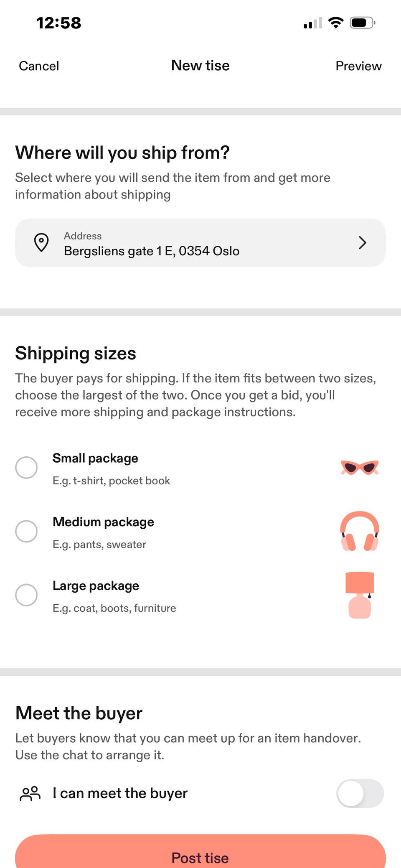Enable the I can meet the buyer switch
This screenshot has width=401, height=868.
[360, 793]
